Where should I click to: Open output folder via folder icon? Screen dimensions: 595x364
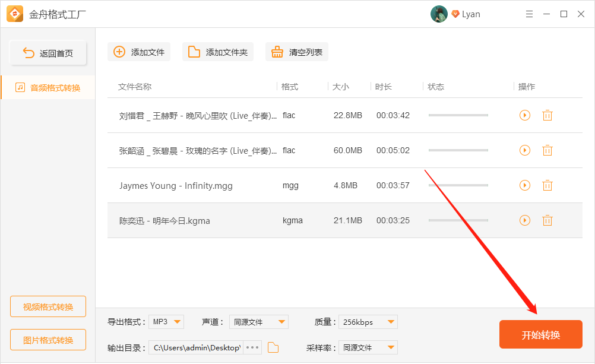click(273, 347)
